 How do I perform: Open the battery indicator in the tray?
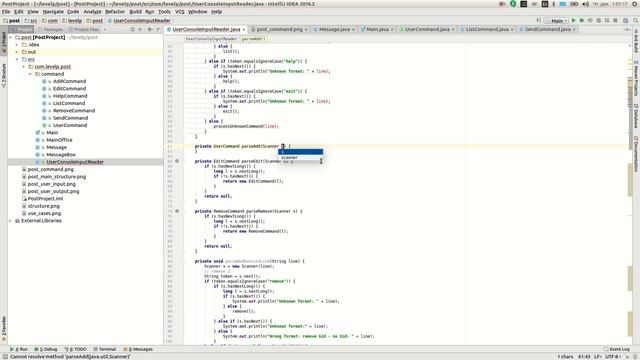pyautogui.click(x=574, y=4)
